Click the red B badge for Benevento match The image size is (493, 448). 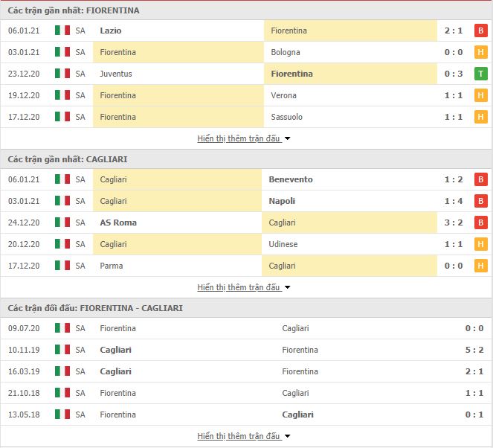click(481, 179)
